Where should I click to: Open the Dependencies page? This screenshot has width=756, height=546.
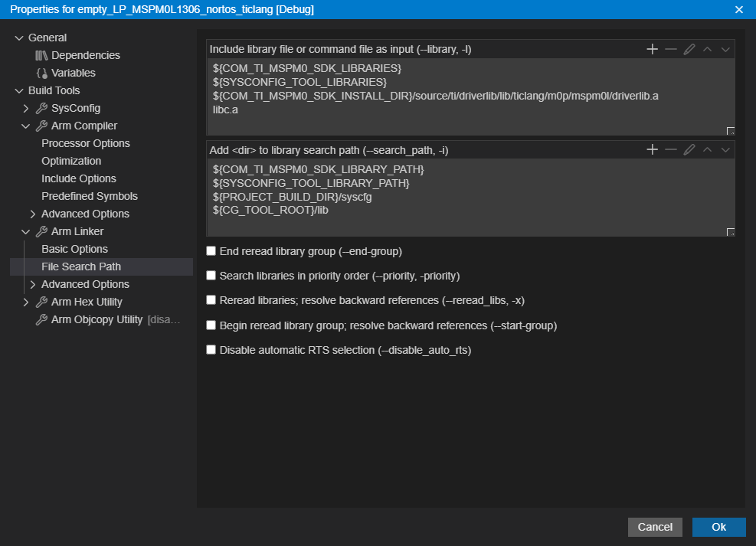point(85,55)
